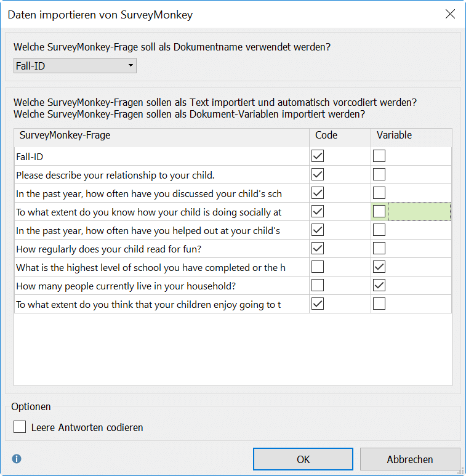This screenshot has height=476, width=466.
Task: Check Variable for read for fun question
Action: 379,249
